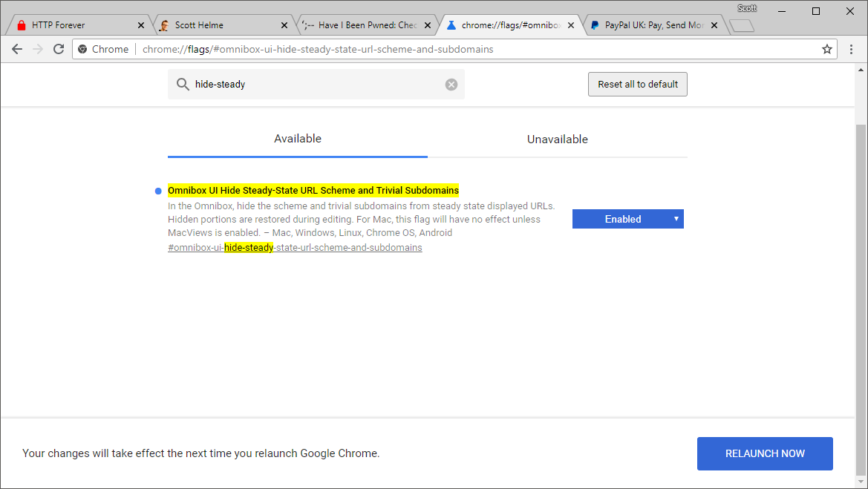This screenshot has height=489, width=868.
Task: Click the address bar URL field
Action: pyautogui.click(x=446, y=50)
